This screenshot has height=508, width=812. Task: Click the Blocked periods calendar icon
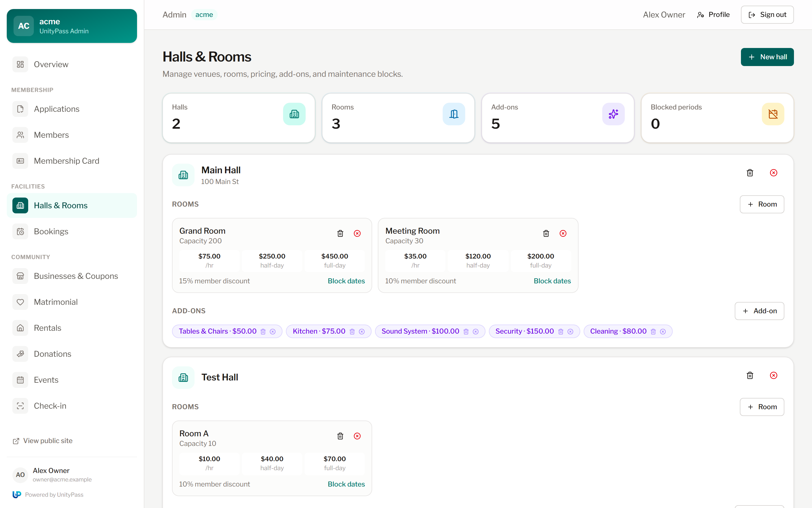tap(773, 114)
